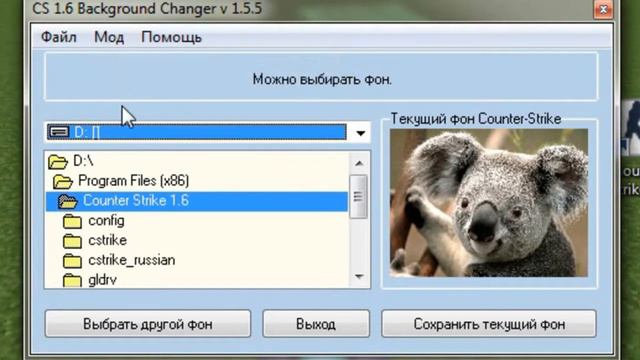
Task: Open the Файл menu
Action: pyautogui.click(x=58, y=37)
